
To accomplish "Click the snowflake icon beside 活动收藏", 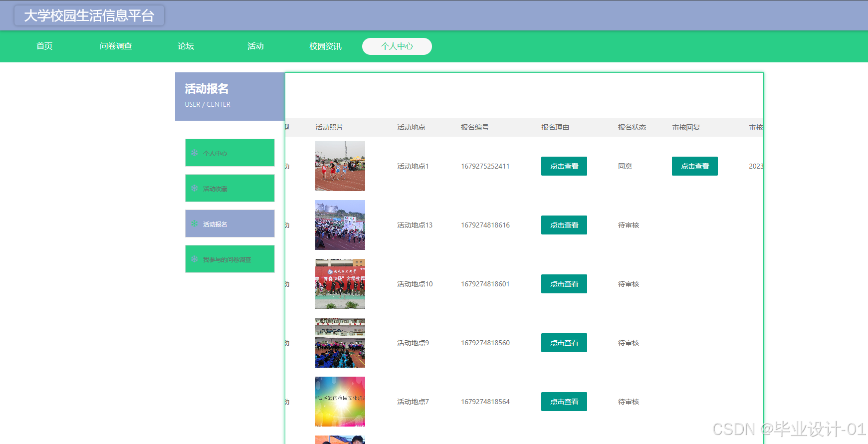I will (x=195, y=188).
